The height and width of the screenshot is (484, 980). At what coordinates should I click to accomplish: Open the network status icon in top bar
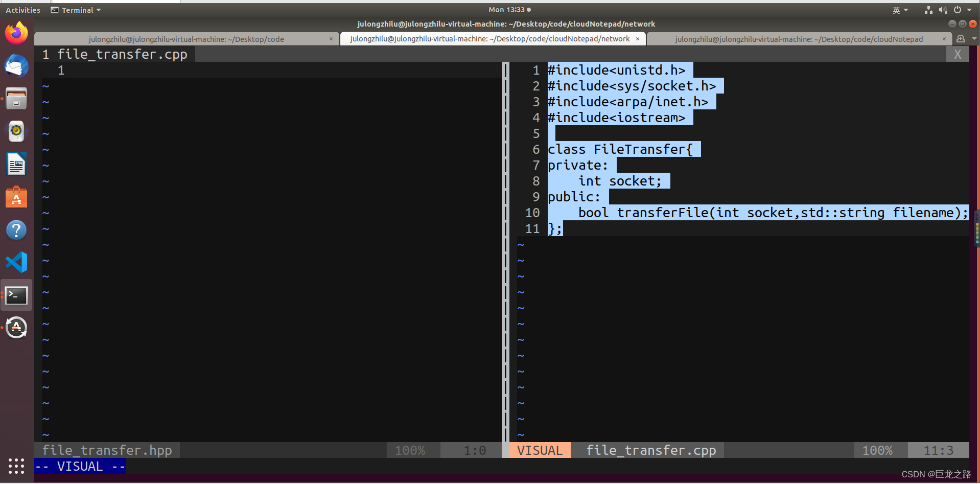pos(928,10)
